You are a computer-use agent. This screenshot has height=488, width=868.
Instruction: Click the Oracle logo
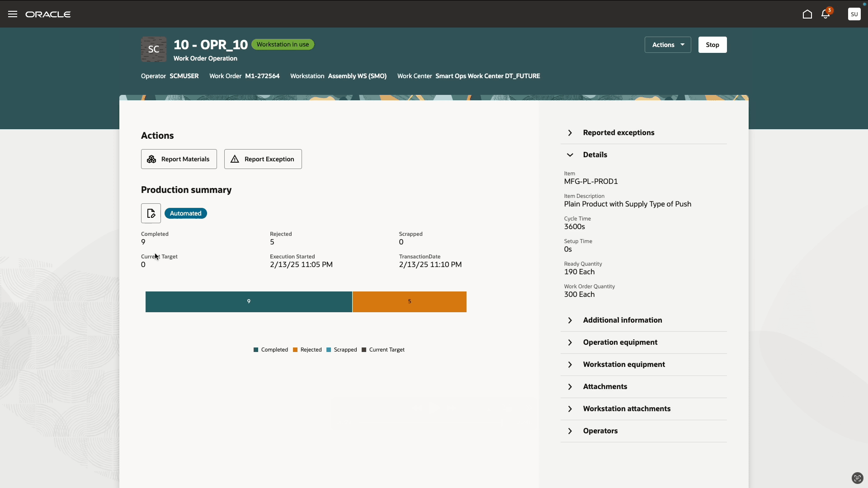[x=48, y=14]
